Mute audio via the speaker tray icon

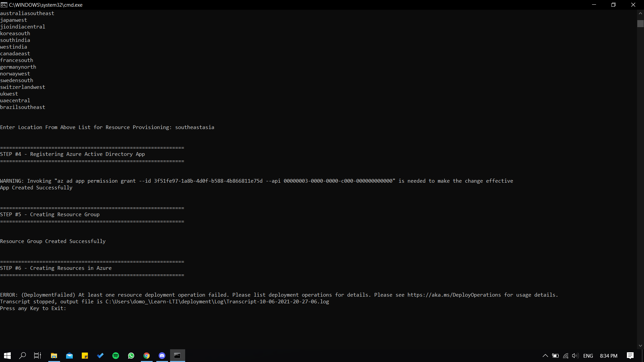575,356
